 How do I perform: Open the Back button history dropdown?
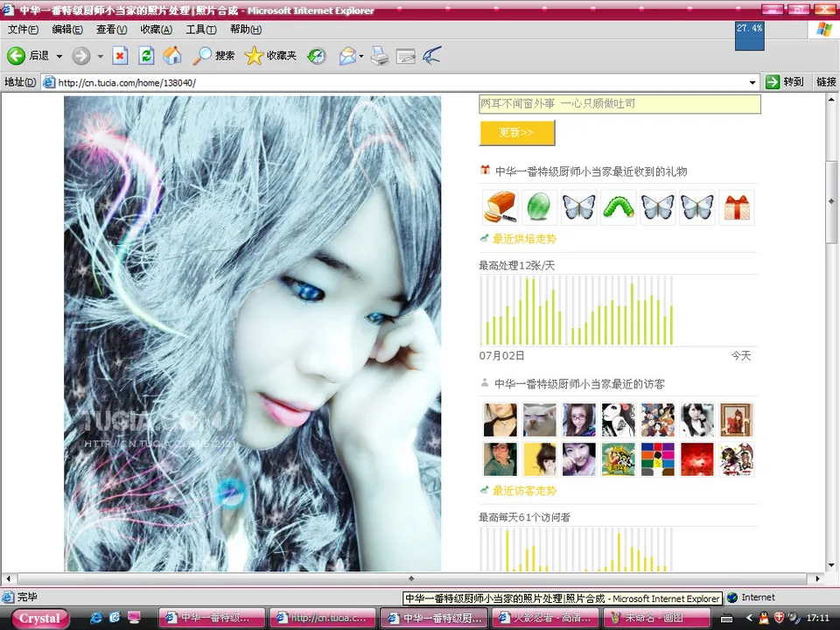point(59,56)
